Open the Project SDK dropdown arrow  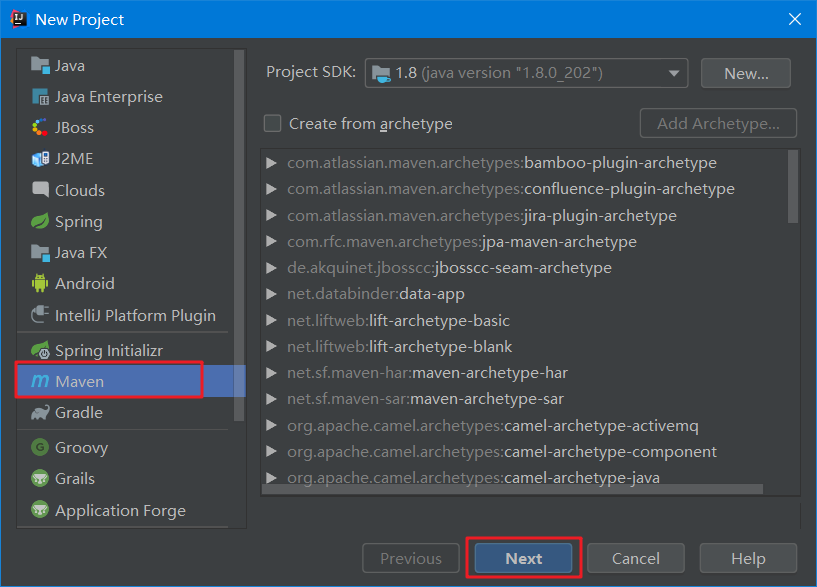coord(674,73)
